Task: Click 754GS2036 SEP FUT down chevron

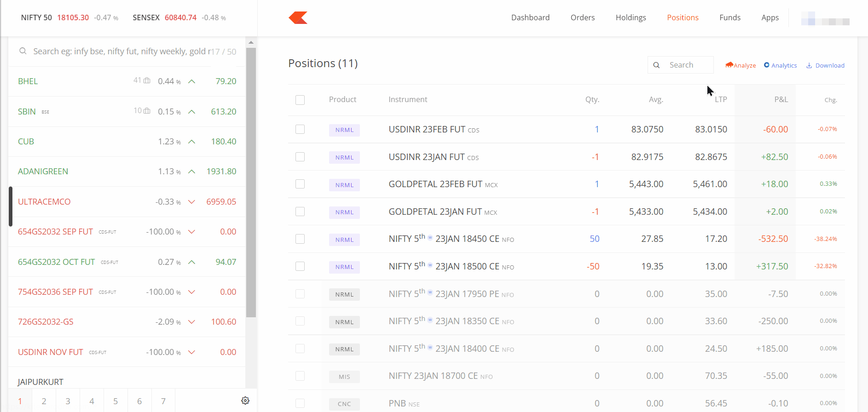Action: 192,292
